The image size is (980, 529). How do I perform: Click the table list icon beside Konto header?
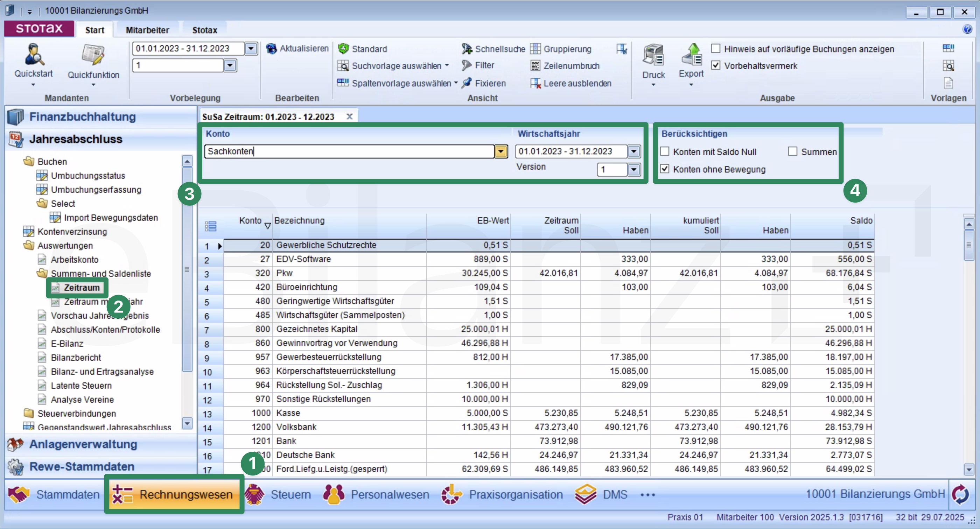tap(211, 226)
